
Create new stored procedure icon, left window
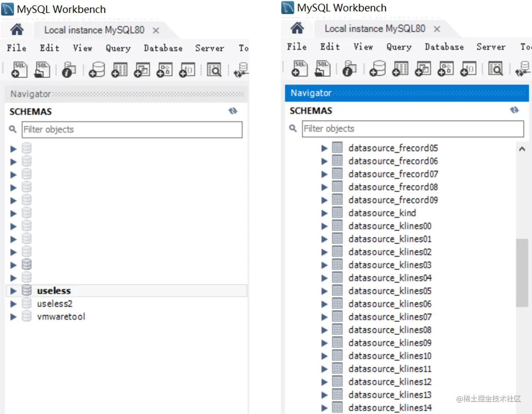coord(165,69)
